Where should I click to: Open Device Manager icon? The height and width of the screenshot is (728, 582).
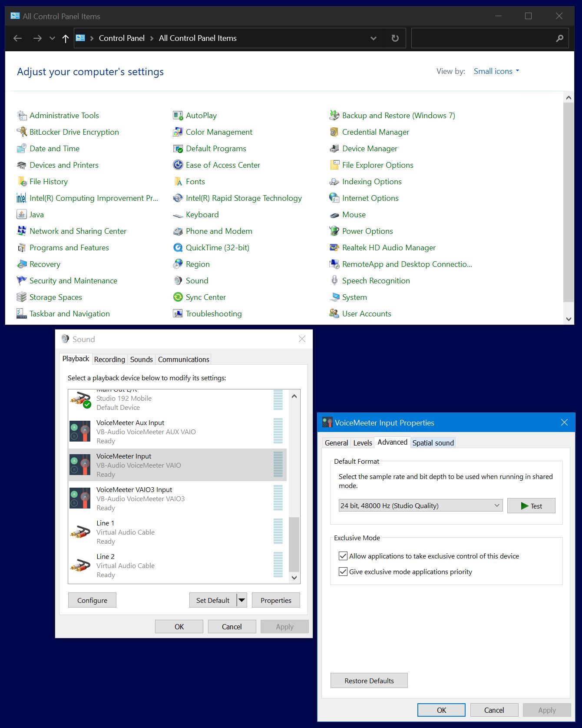point(334,149)
